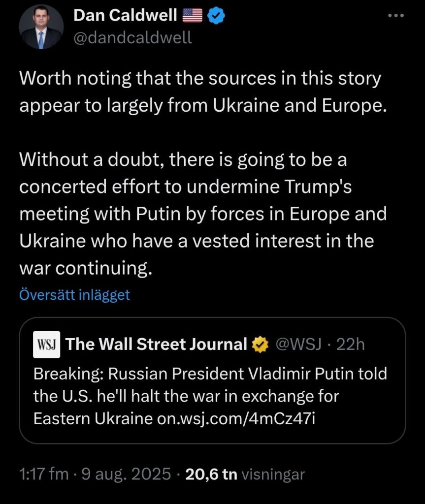Click the 1:17 fm post time
The image size is (425, 504).
pos(43,474)
